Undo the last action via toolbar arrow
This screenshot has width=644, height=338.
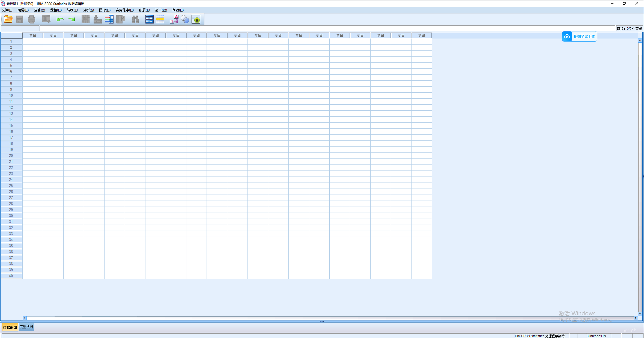click(60, 19)
